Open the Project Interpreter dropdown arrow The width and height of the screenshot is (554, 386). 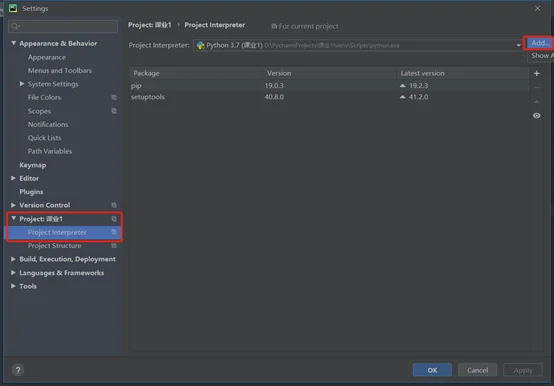(x=518, y=46)
